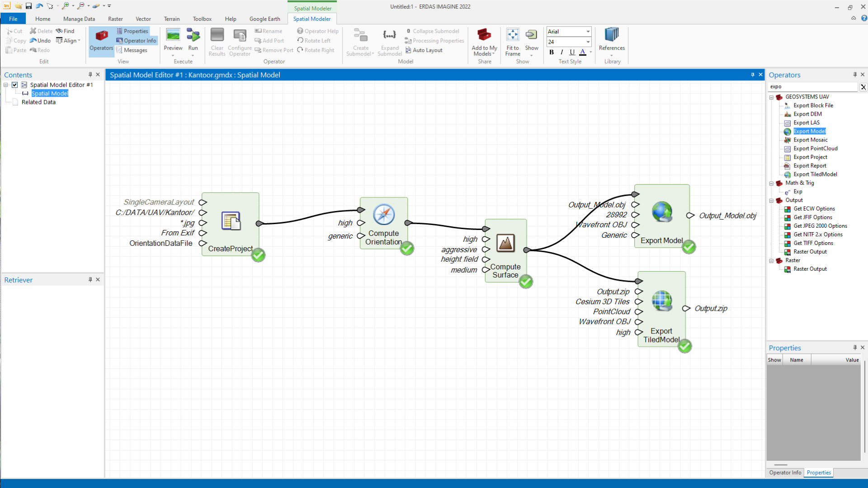Select the Compute Orientation operator node
Viewport: 868px width, 488px height.
(384, 222)
